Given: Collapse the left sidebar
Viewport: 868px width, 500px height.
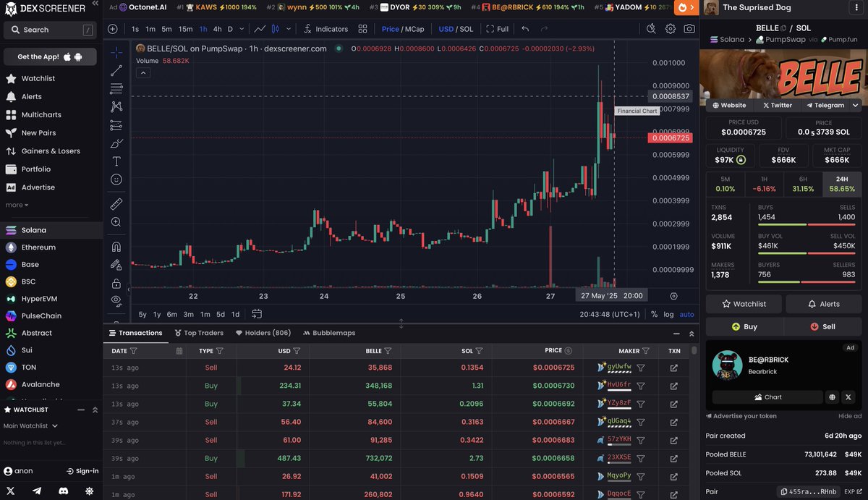Looking at the screenshot, I should (x=96, y=4).
